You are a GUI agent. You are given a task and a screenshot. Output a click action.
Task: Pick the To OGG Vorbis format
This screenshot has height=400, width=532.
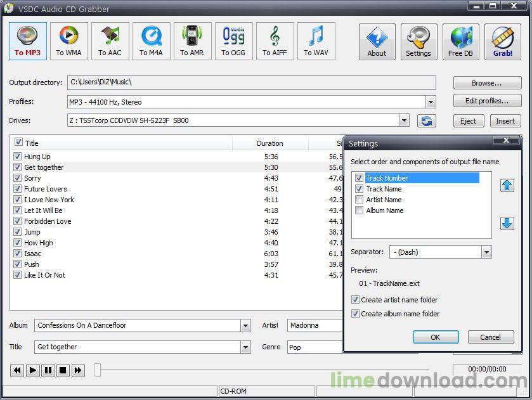(233, 41)
